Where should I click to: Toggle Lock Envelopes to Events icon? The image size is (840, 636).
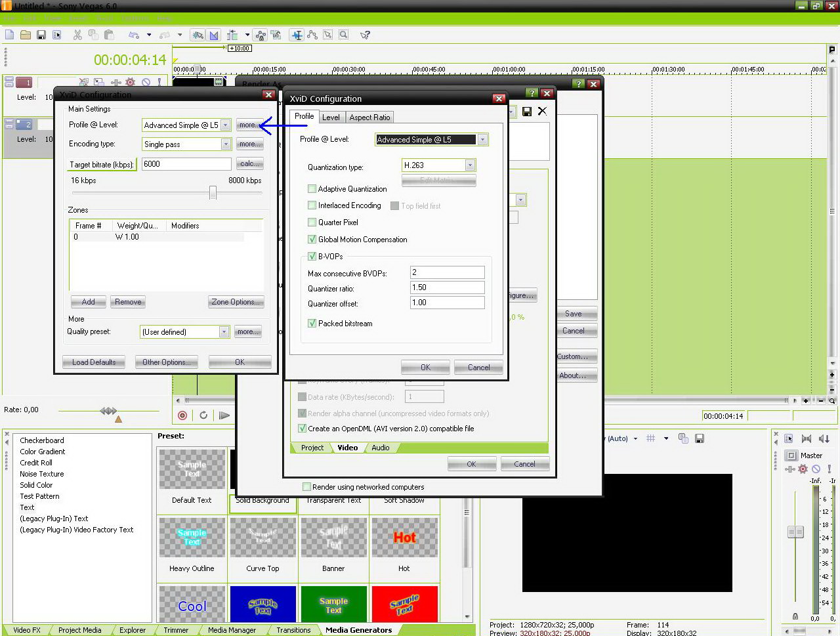pyautogui.click(x=261, y=35)
